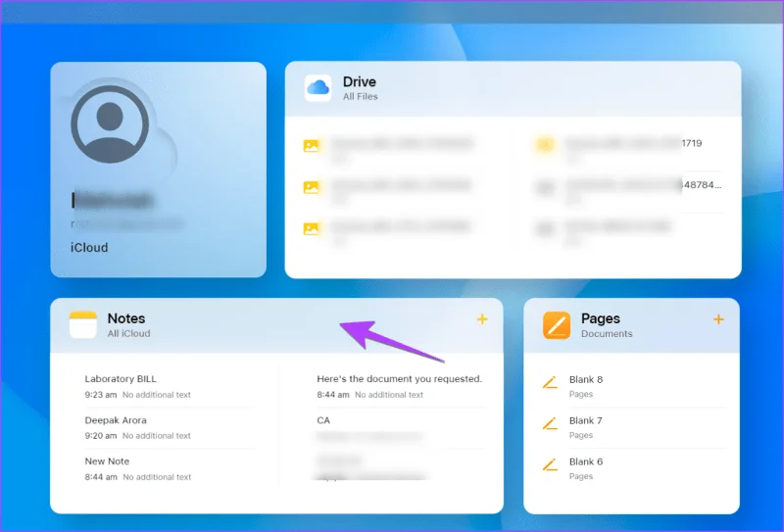Screen dimensions: 784x532
Task: Open the Deepak Arora note
Action: 169,428
